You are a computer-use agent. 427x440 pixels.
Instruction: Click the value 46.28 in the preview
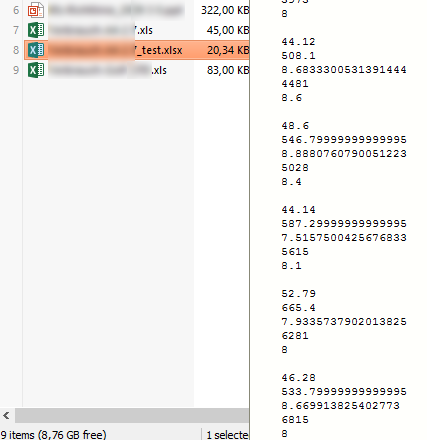pyautogui.click(x=298, y=378)
